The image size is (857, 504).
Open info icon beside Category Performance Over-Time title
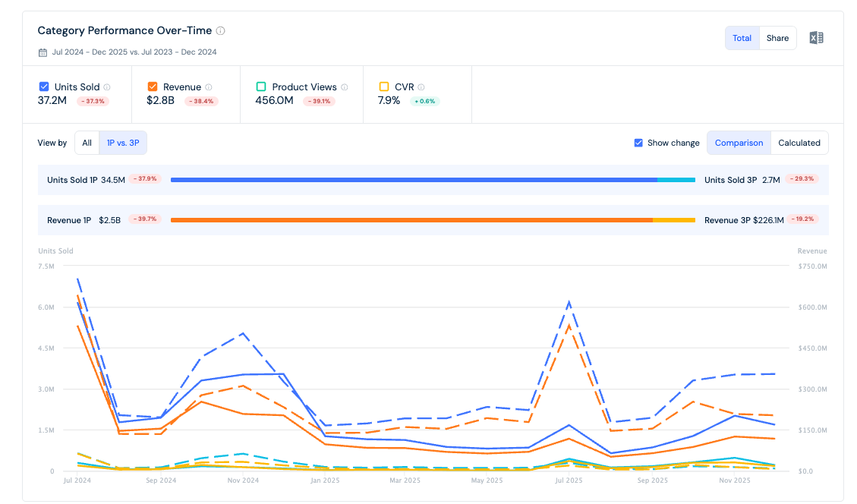coord(220,30)
